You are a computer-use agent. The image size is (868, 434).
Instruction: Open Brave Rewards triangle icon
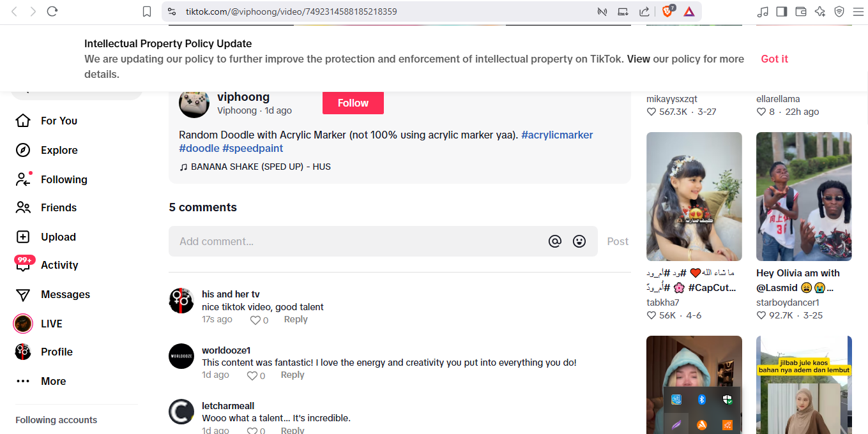point(689,11)
